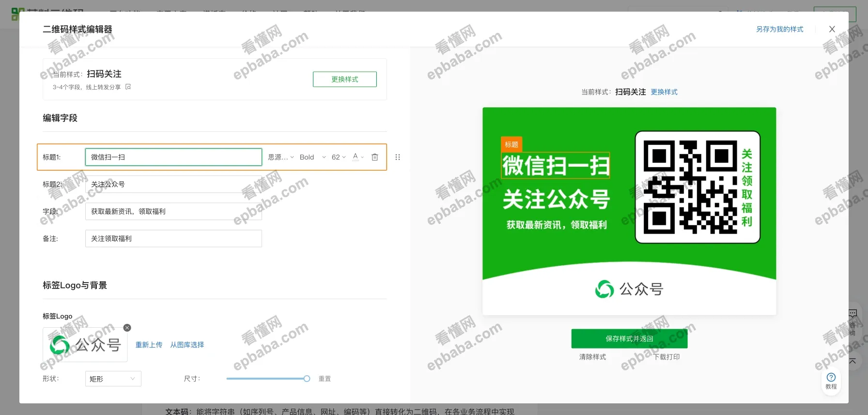Delete the 标题1 field with trash icon
This screenshot has height=415, width=868.
point(374,157)
